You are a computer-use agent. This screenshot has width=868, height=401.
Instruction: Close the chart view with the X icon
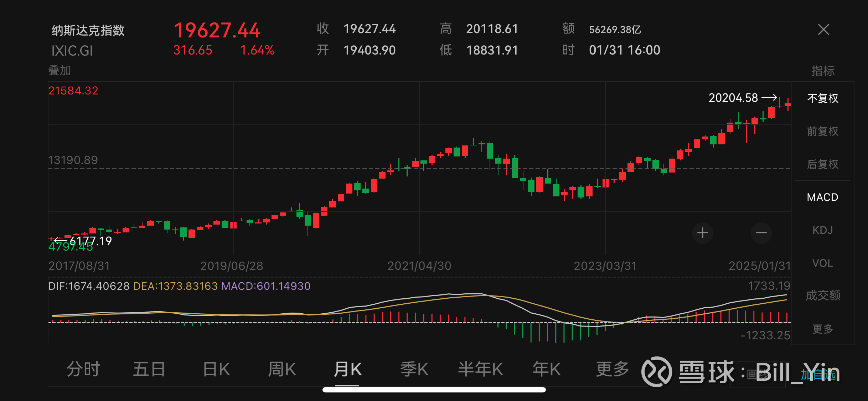(823, 30)
